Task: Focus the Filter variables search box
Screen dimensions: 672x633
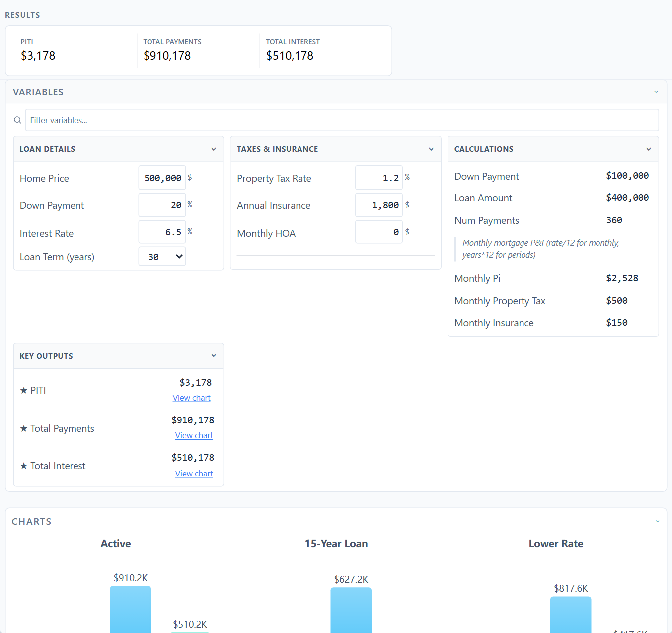Action: point(342,120)
